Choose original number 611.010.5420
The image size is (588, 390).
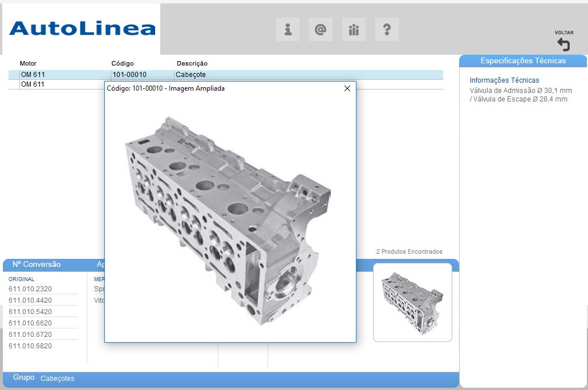click(30, 312)
